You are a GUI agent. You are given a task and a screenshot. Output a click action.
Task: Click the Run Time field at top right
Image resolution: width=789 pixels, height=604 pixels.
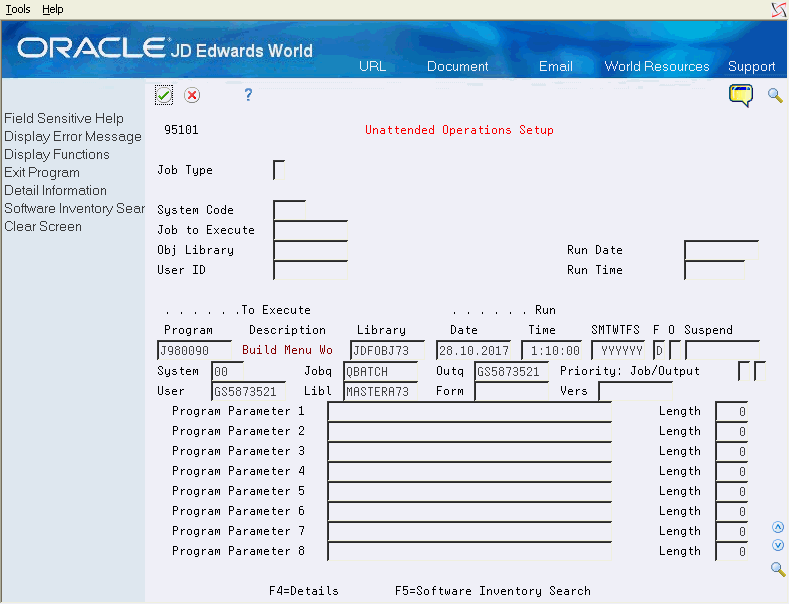(x=715, y=270)
